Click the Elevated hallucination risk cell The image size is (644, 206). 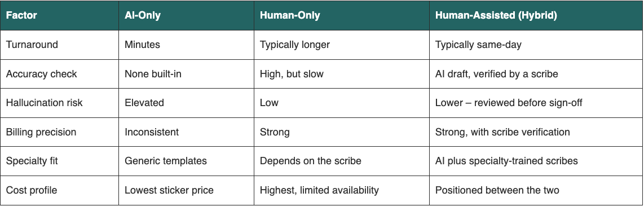click(x=144, y=103)
